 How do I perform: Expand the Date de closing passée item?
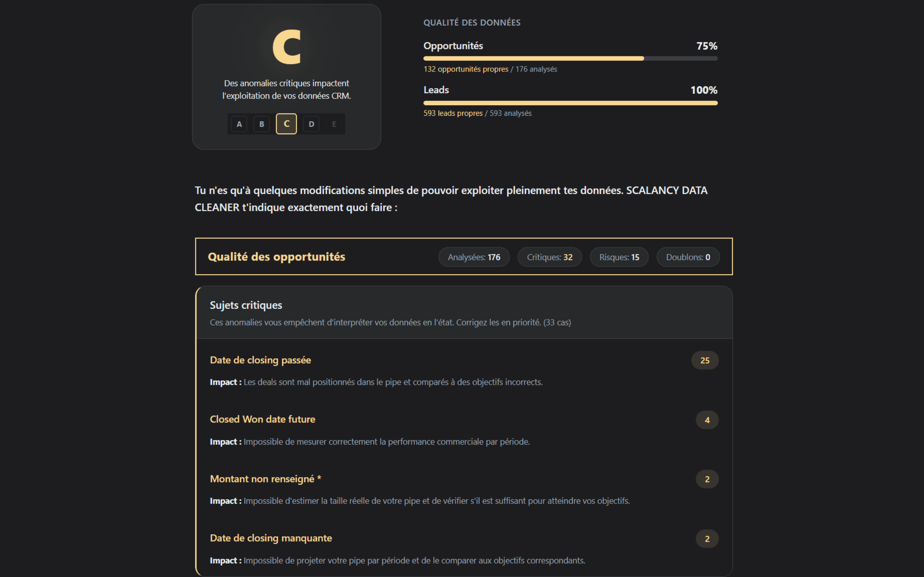click(261, 360)
